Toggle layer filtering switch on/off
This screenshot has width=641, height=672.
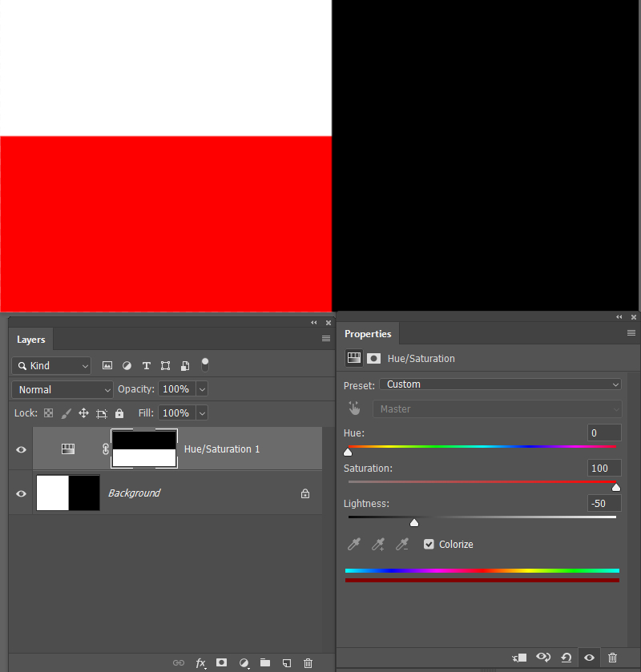[x=205, y=364]
